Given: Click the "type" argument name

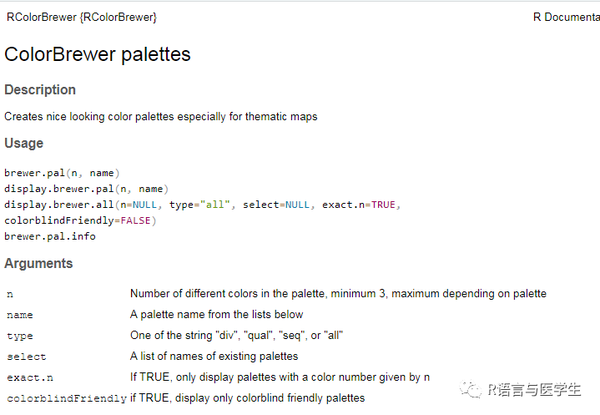Looking at the screenshot, I should pyautogui.click(x=19, y=335).
